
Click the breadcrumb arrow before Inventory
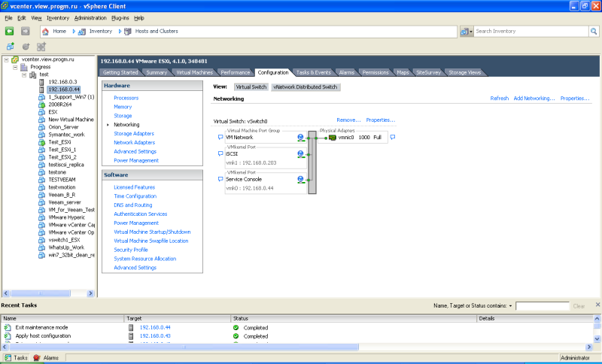click(x=74, y=32)
